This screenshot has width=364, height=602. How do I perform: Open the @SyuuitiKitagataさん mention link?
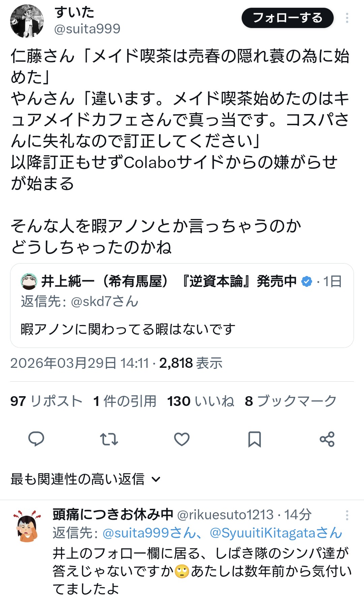(276, 533)
